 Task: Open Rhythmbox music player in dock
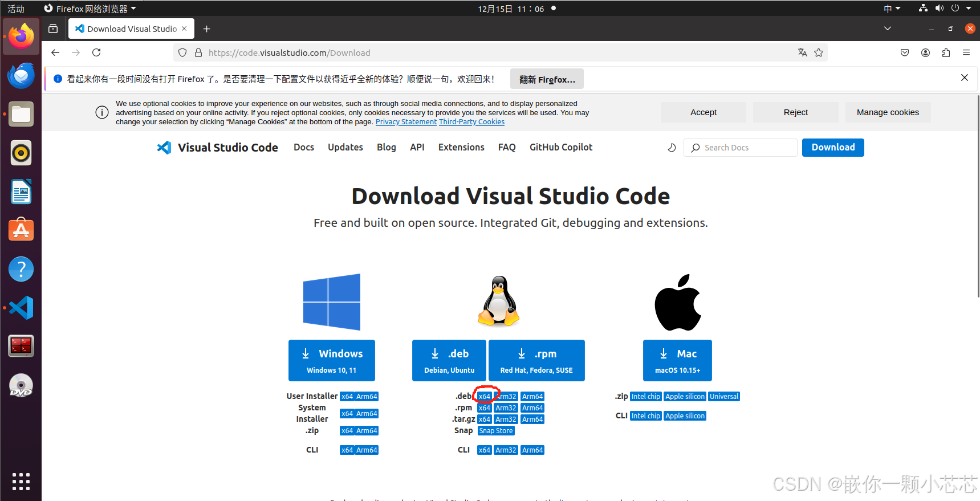pyautogui.click(x=21, y=153)
